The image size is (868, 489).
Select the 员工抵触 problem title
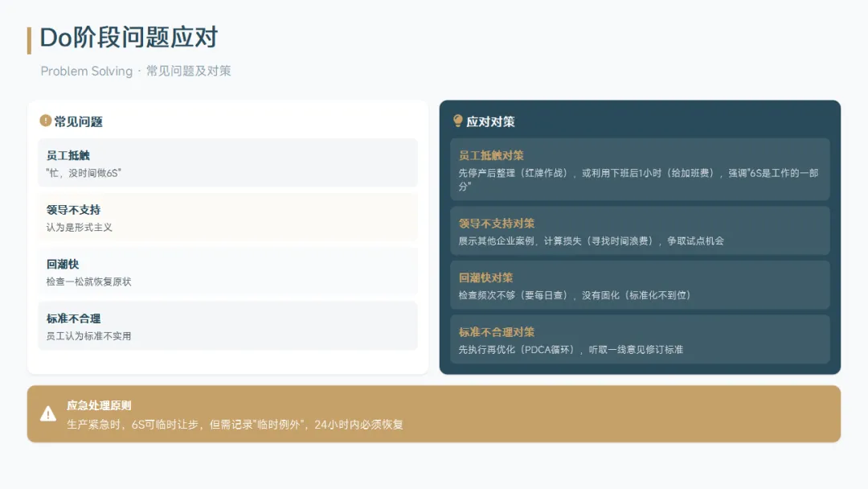pyautogui.click(x=68, y=155)
